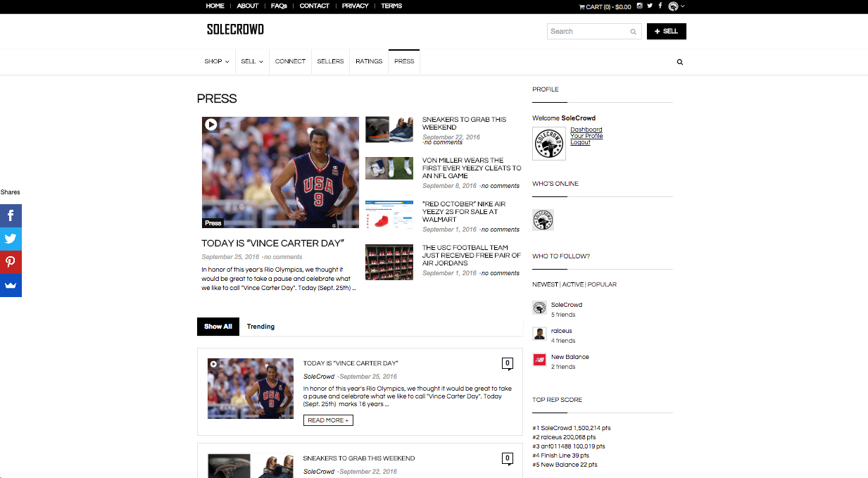
Task: Expand the user avatar menu in top bar
Action: [676, 6]
